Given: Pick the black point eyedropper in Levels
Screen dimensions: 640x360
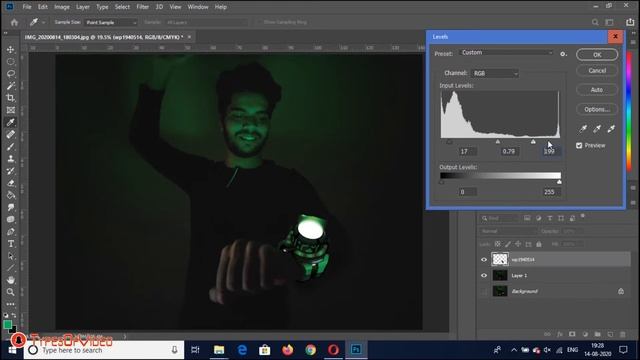Looking at the screenshot, I should pyautogui.click(x=583, y=129).
